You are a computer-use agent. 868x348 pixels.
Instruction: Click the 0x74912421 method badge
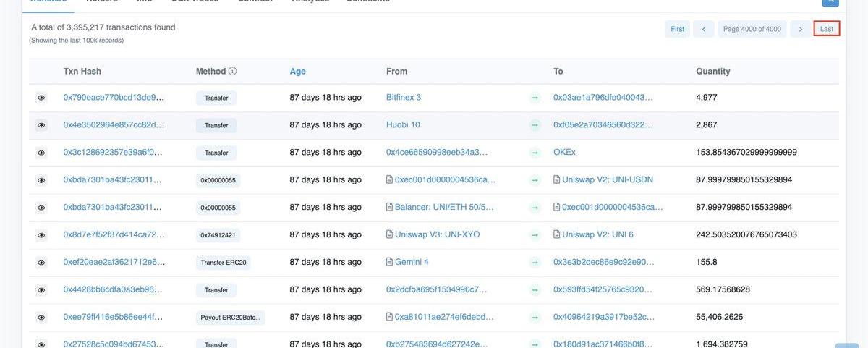(x=218, y=235)
